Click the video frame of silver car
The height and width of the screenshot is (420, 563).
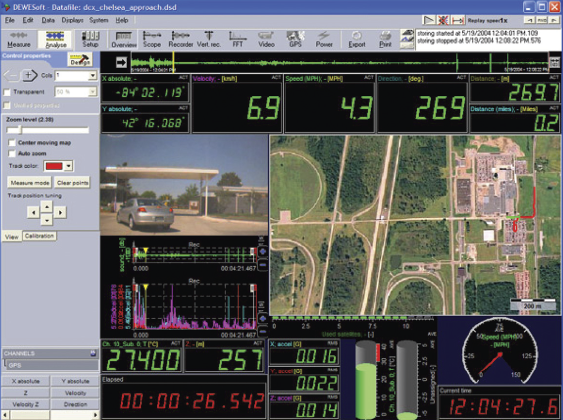(x=184, y=185)
